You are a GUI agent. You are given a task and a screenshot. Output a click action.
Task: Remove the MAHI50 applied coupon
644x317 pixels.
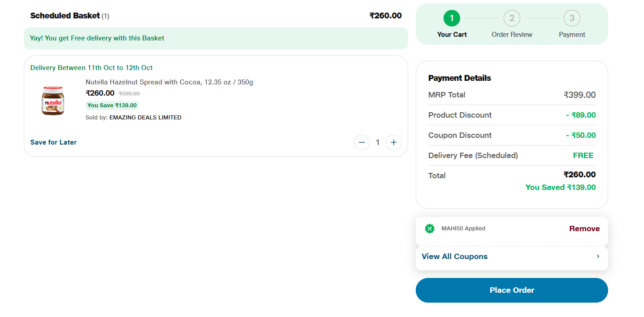point(584,229)
